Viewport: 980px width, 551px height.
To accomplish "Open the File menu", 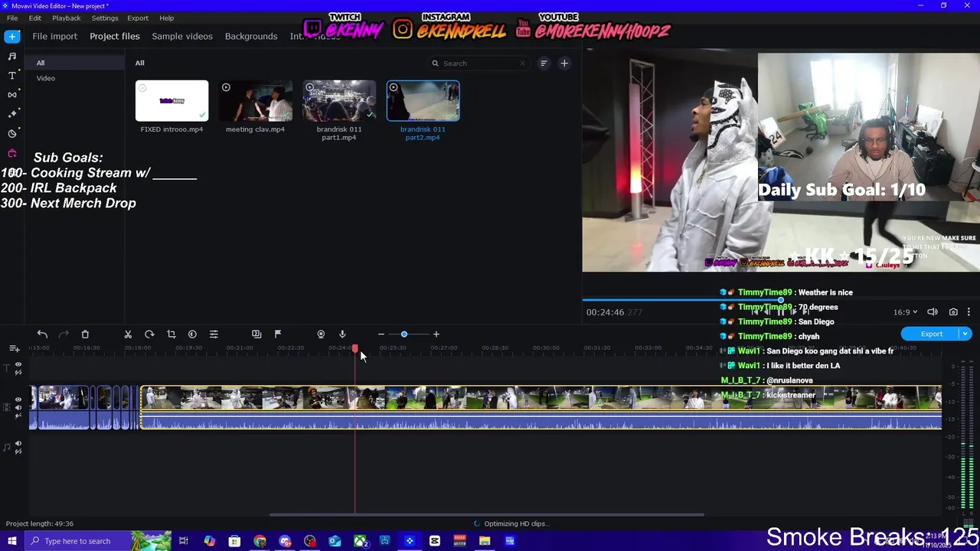I will point(12,18).
